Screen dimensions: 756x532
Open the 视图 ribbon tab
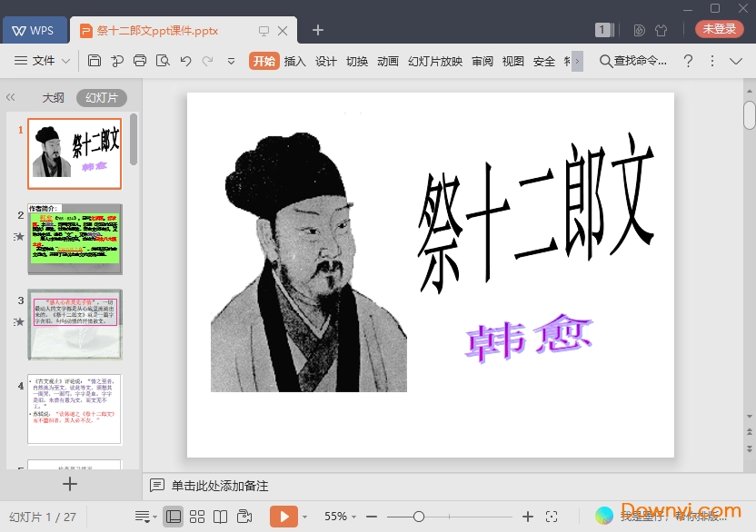[513, 61]
